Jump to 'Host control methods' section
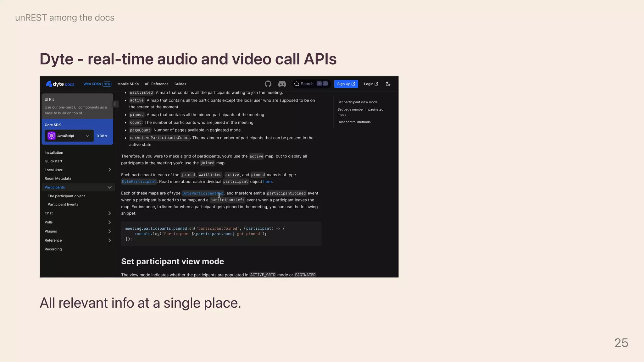Screen dimensions: 644x362 point(354,122)
